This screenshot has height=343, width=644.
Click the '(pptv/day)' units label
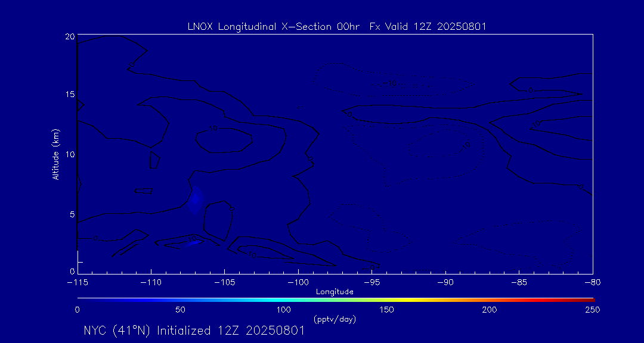(335, 319)
